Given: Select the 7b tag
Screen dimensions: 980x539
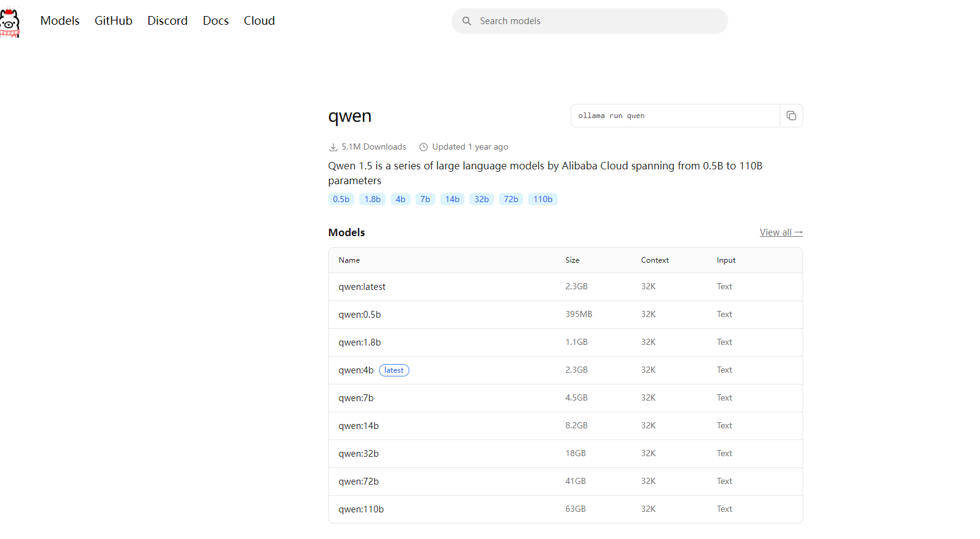Looking at the screenshot, I should click(x=425, y=199).
